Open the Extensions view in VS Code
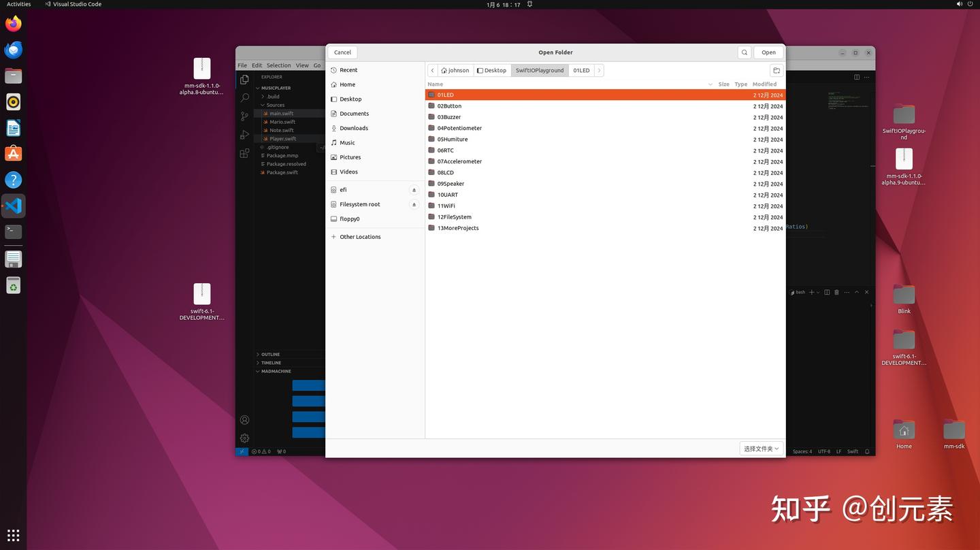This screenshot has width=980, height=550. click(245, 153)
